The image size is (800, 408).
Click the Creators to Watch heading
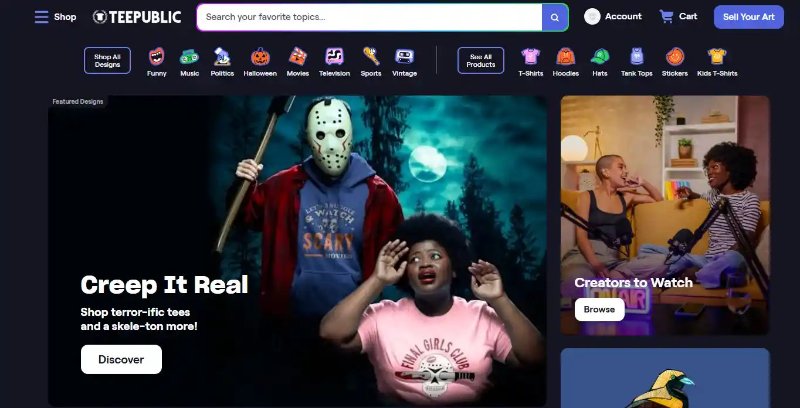click(x=634, y=283)
